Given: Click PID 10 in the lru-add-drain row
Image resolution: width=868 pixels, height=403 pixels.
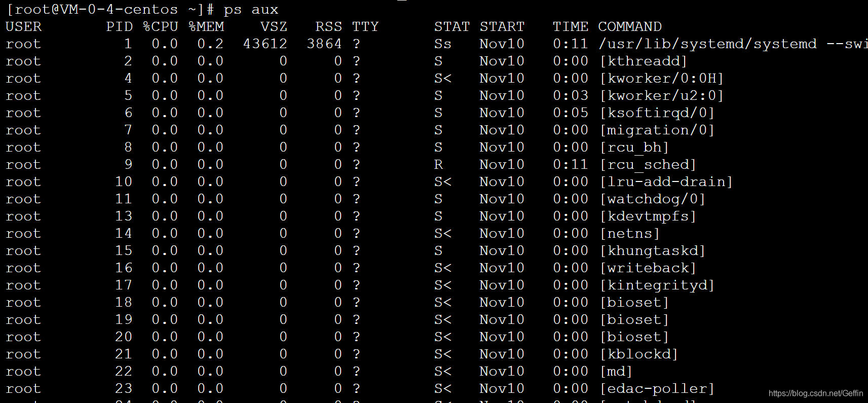Looking at the screenshot, I should coord(124,181).
